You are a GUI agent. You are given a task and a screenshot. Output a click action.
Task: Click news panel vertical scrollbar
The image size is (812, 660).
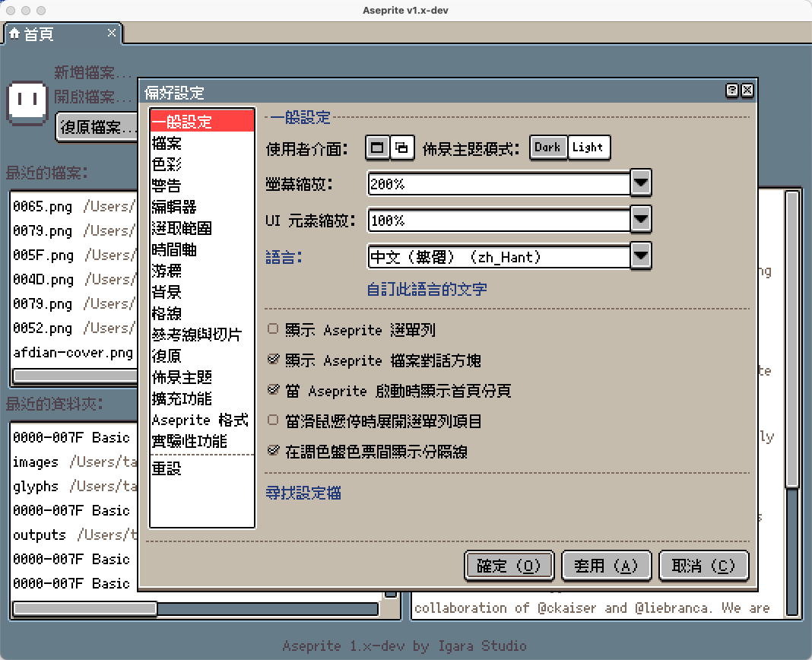point(792,339)
